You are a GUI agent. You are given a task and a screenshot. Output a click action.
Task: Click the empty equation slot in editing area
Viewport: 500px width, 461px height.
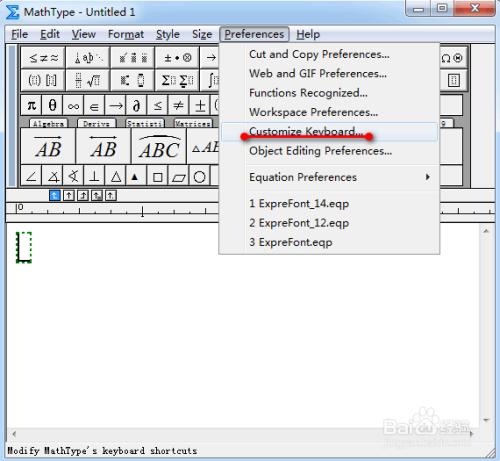(24, 248)
